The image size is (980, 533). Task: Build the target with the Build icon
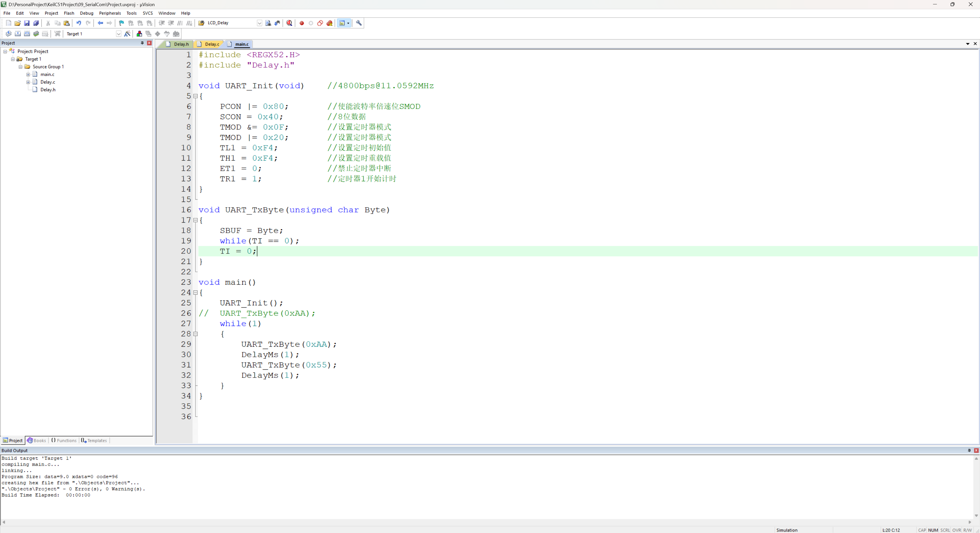(x=18, y=33)
